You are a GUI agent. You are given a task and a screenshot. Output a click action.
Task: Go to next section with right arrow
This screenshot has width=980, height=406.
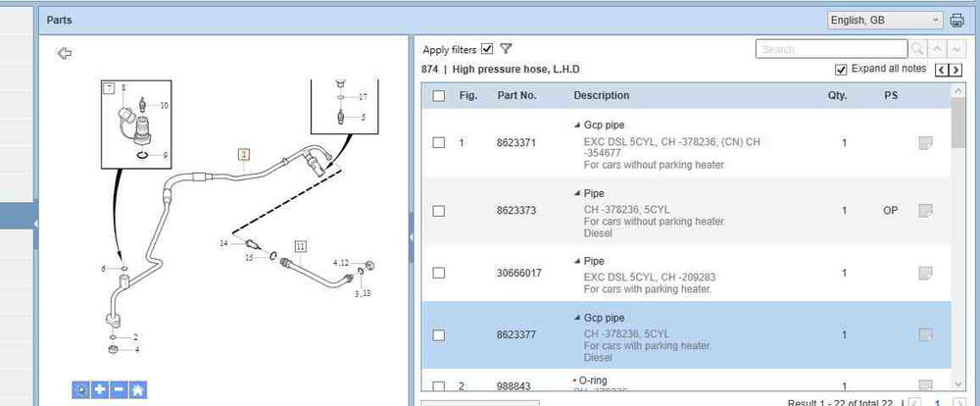coord(956,70)
